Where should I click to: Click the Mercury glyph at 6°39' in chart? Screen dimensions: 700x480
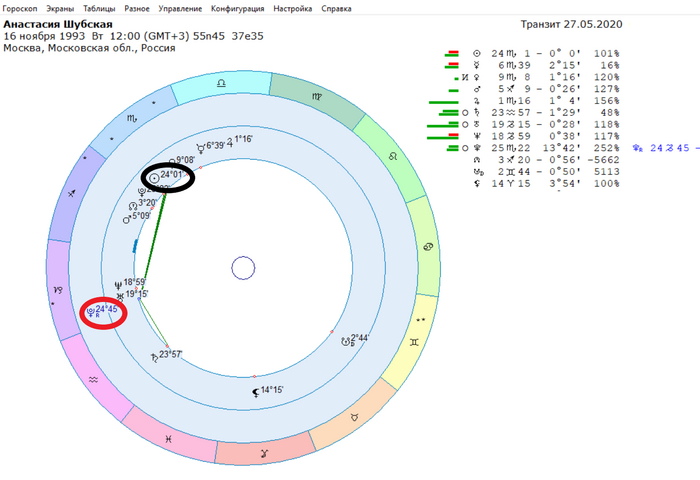click(201, 148)
